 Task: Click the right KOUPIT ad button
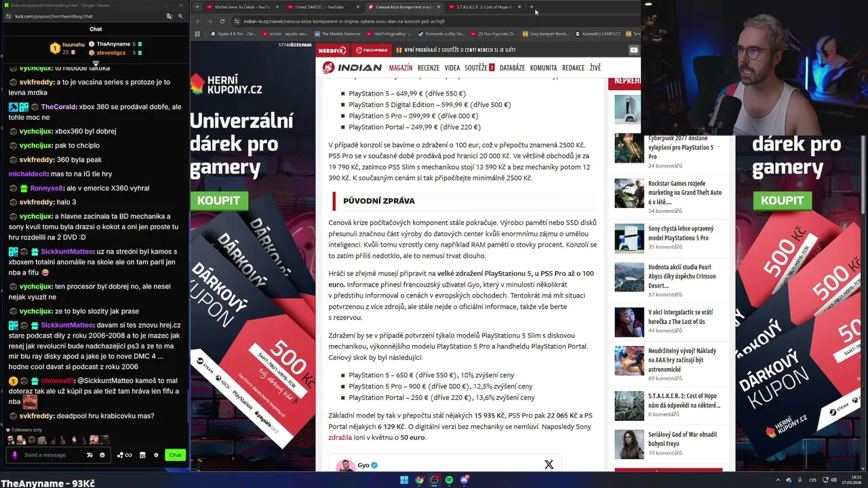coord(782,201)
